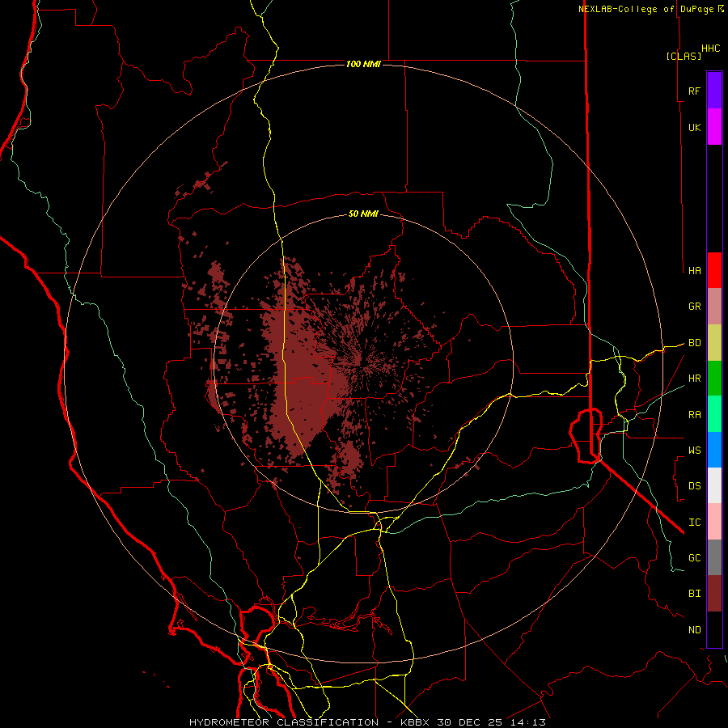Click the RA legend label

[x=694, y=415]
